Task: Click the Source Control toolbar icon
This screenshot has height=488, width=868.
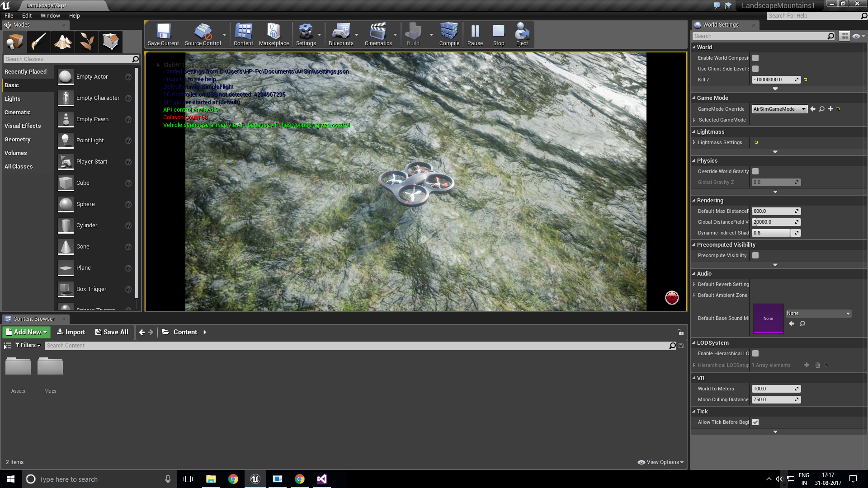Action: (x=203, y=34)
